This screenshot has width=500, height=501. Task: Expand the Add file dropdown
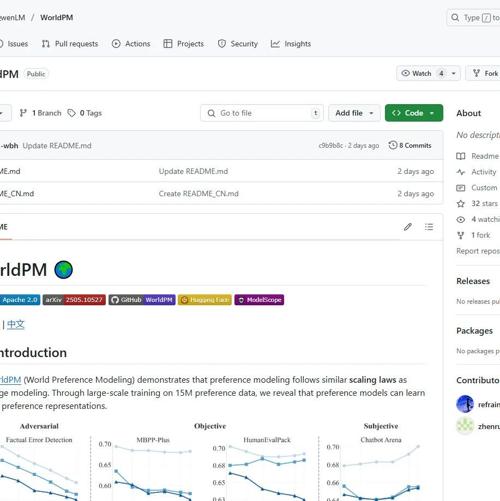point(354,113)
